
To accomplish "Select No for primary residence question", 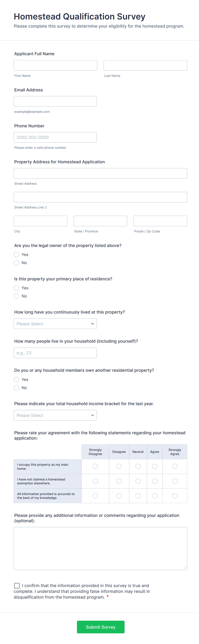I will pyautogui.click(x=16, y=296).
